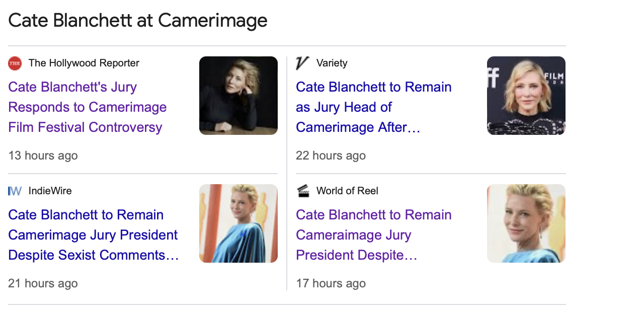Viewport: 644px width, 309px height.
Task: Open "Remain as Jury Head of Camerimage" headline
Action: pos(373,107)
